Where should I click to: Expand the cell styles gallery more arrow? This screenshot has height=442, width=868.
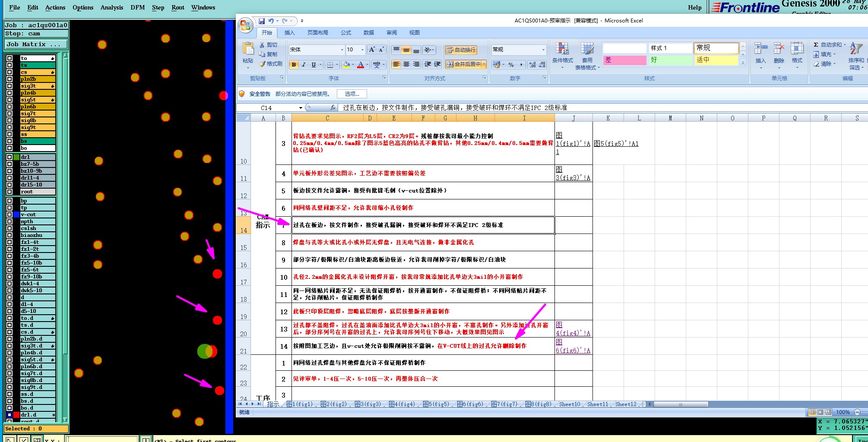tap(743, 63)
